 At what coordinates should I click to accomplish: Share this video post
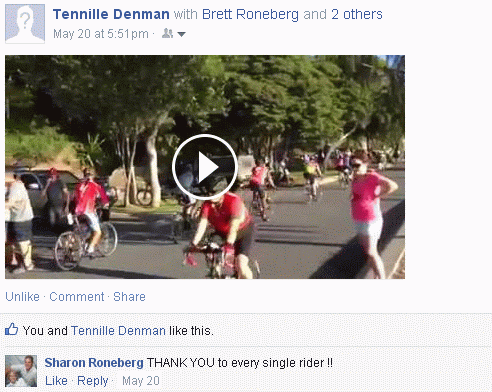129,297
